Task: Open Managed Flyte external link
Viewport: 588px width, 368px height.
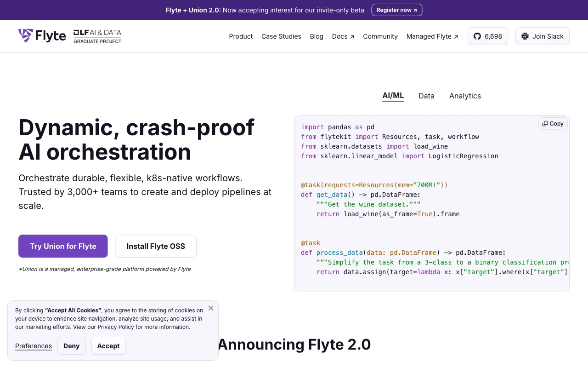Action: pos(432,36)
